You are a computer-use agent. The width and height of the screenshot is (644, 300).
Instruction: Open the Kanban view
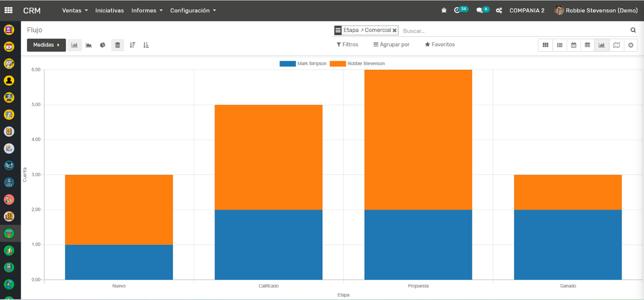pyautogui.click(x=546, y=45)
